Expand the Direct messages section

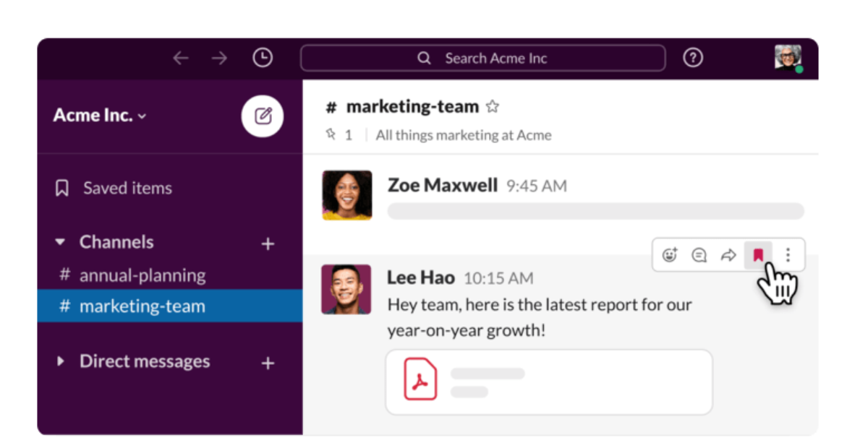[x=61, y=362]
